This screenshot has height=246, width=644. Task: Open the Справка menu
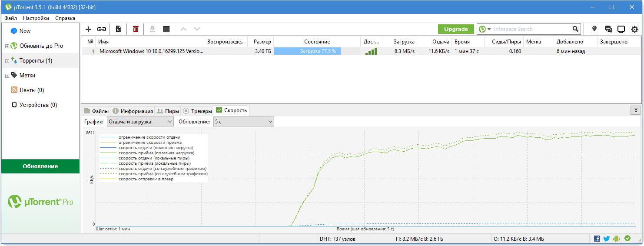pos(65,18)
